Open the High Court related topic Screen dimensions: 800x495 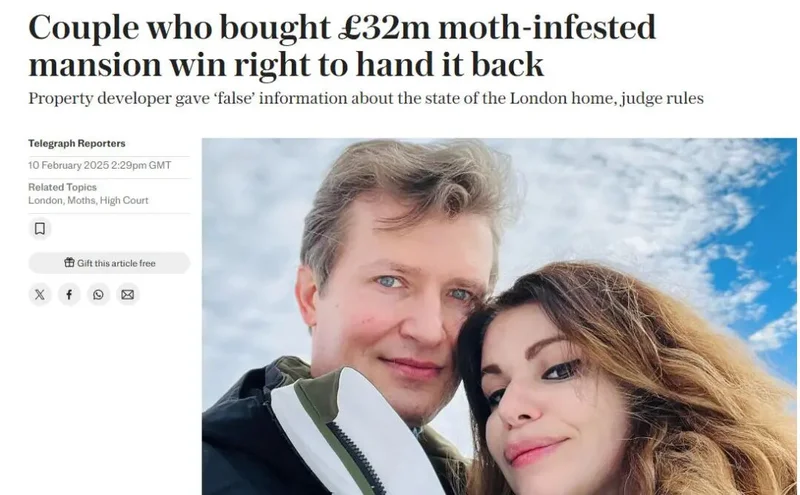(x=124, y=201)
